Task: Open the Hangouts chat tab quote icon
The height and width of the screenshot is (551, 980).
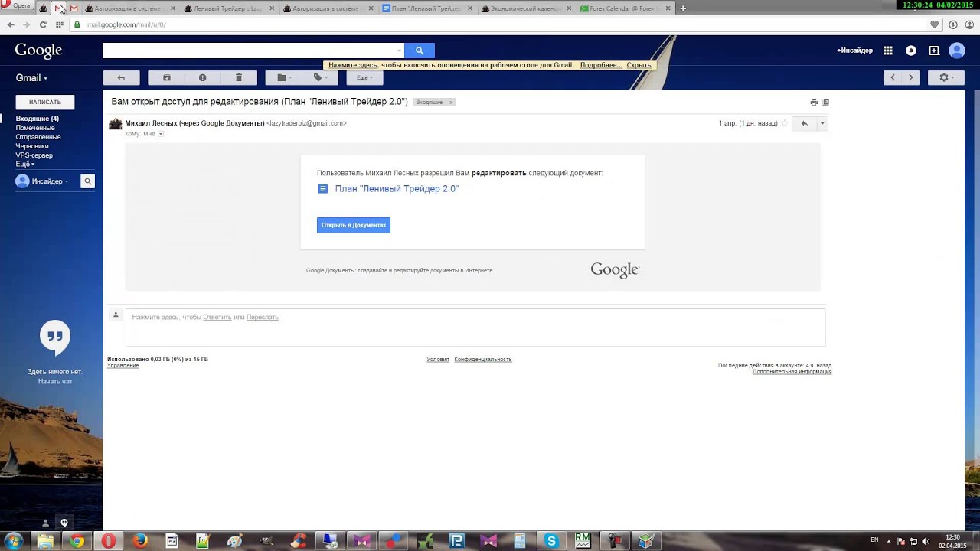Action: pyautogui.click(x=64, y=523)
